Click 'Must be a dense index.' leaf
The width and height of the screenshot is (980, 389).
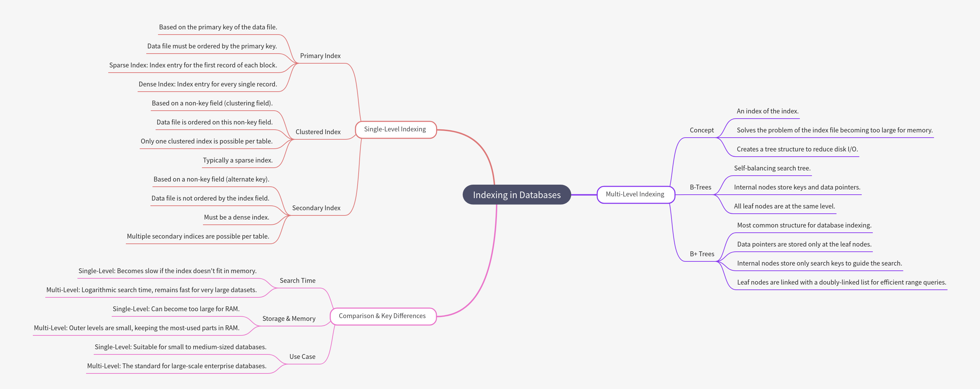click(236, 217)
